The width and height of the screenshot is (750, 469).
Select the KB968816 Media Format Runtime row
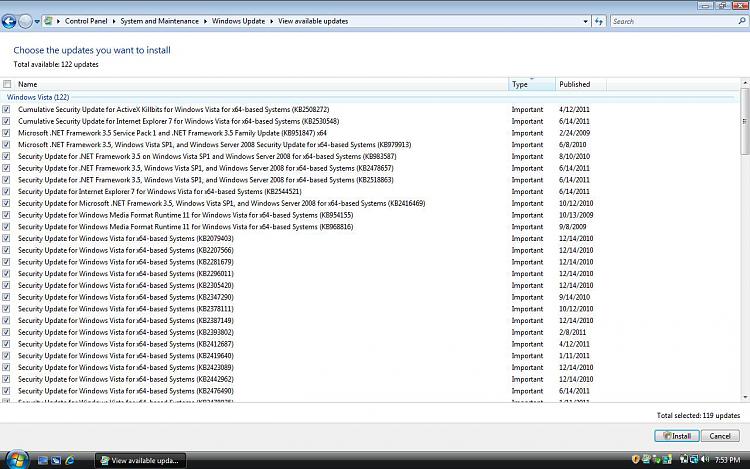368,227
